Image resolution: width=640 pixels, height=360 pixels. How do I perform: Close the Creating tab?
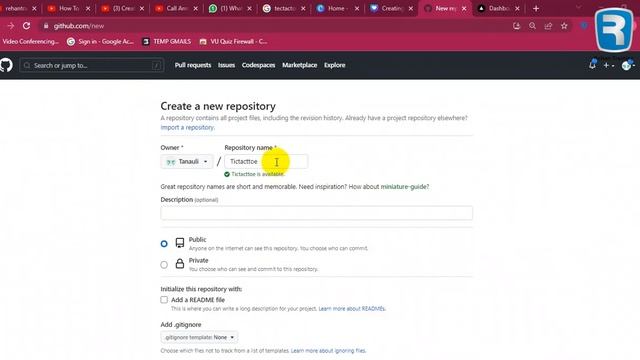[x=411, y=8]
